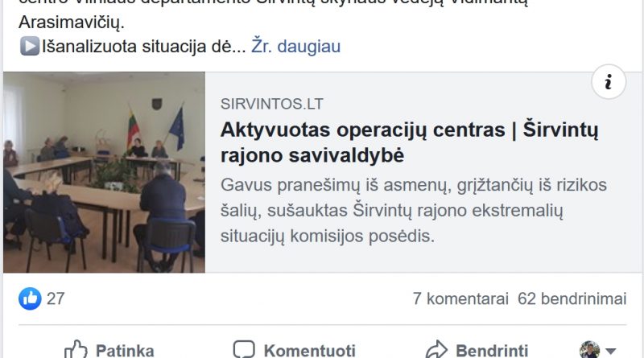Share the post via Bendrinti
The width and height of the screenshot is (644, 358).
click(477, 350)
